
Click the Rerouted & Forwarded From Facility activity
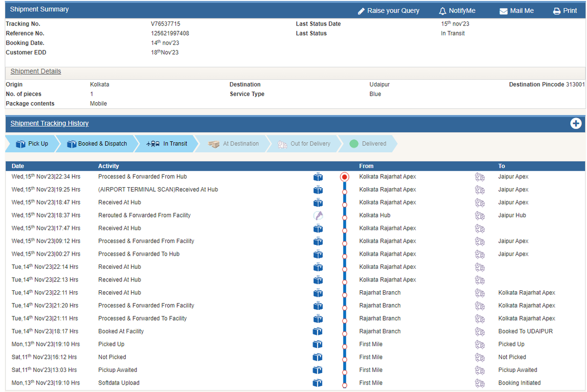144,215
